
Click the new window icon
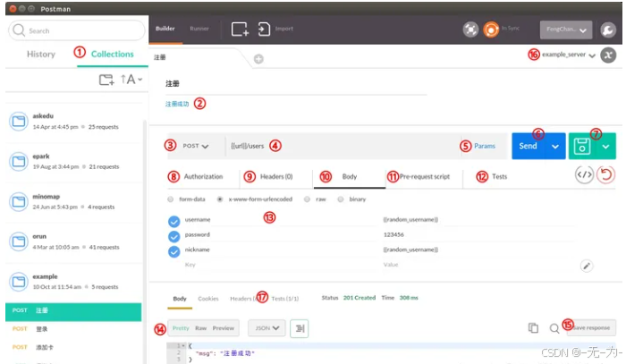point(240,30)
